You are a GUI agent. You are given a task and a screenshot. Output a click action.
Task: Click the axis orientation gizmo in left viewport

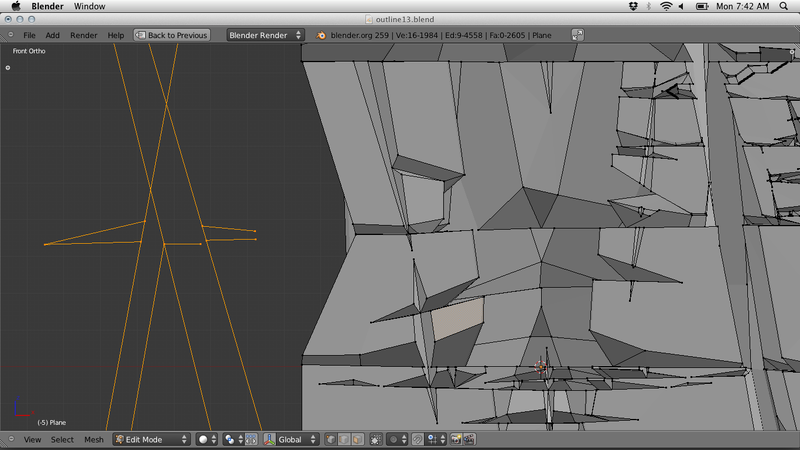23,407
